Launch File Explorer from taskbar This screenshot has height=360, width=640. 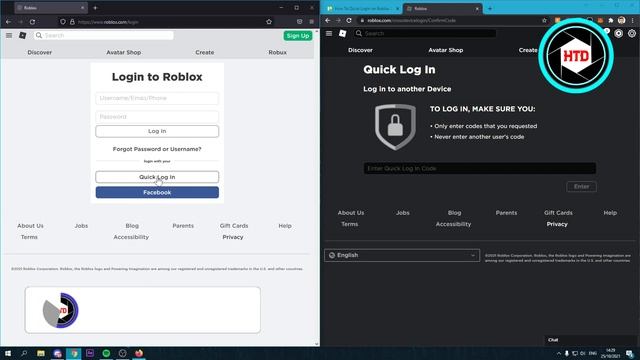click(41, 353)
